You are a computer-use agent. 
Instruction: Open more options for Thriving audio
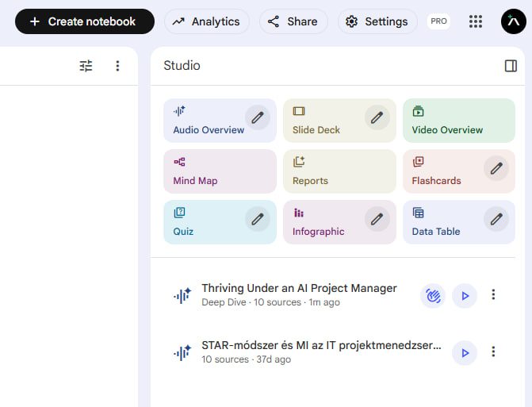click(x=493, y=295)
